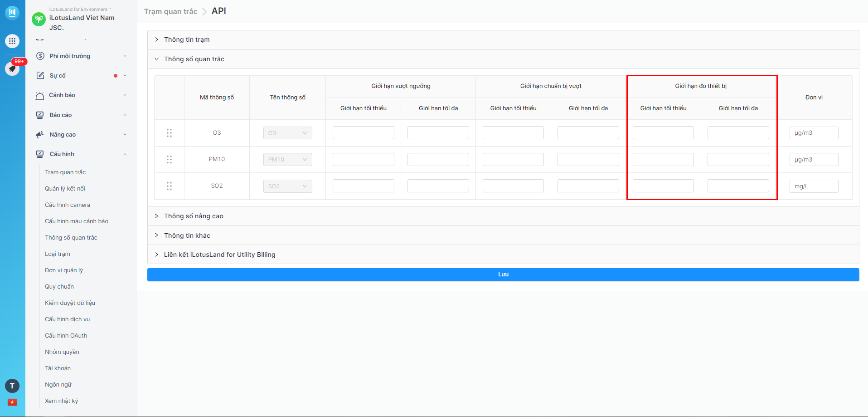Open Ngôn ngữ page

point(58,385)
